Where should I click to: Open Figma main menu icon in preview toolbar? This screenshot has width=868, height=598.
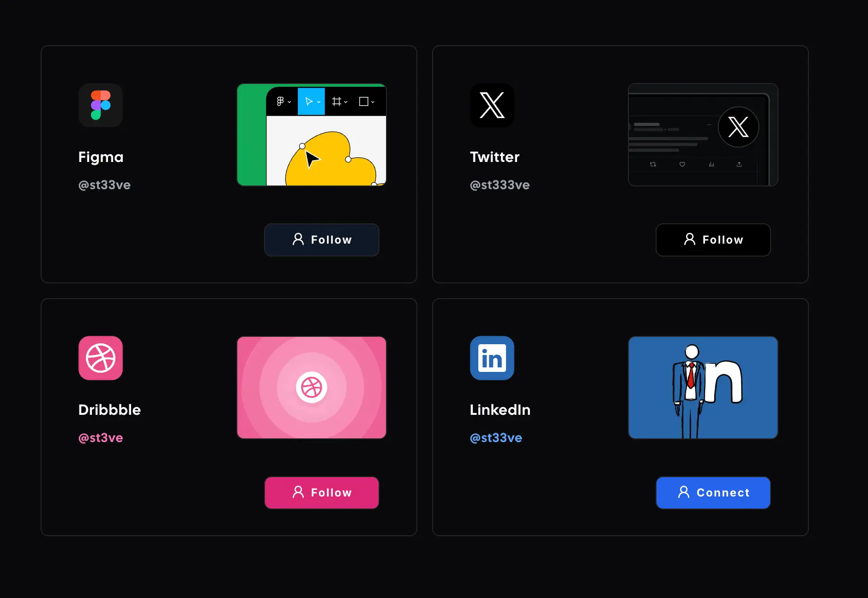pos(280,102)
